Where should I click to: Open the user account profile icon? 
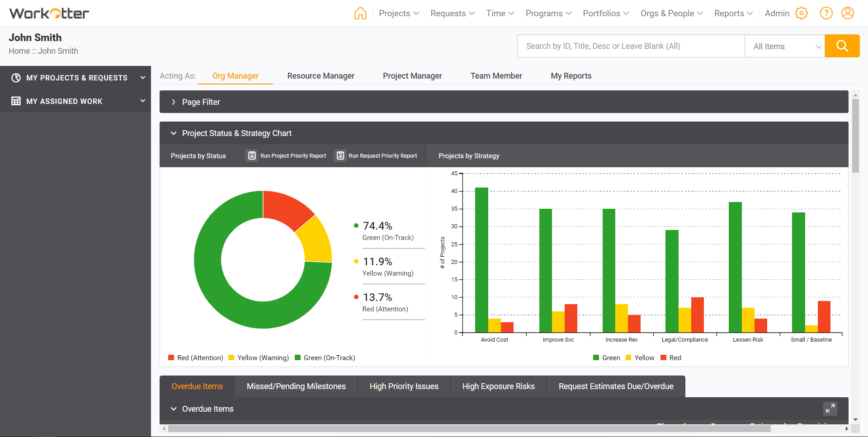tap(848, 13)
